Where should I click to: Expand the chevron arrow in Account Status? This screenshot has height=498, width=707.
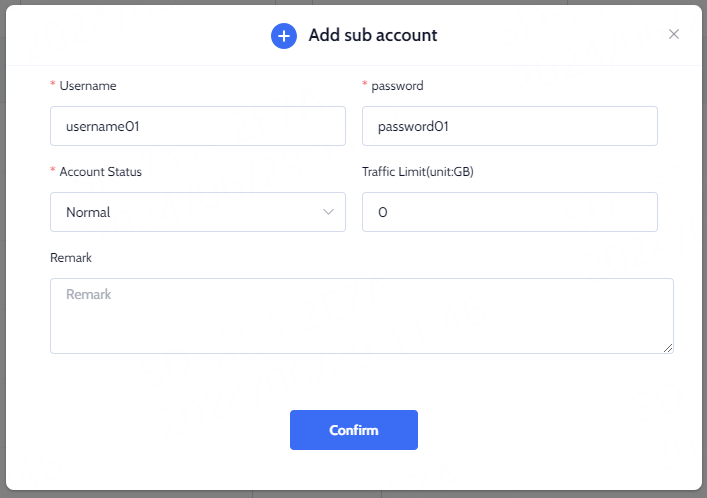328,212
